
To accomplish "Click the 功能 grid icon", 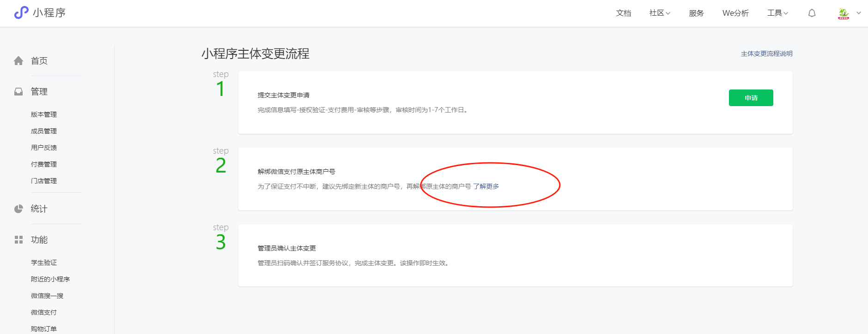I will coord(18,240).
